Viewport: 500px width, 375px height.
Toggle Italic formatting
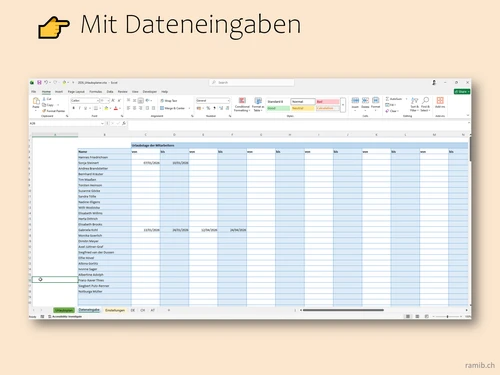[x=79, y=108]
